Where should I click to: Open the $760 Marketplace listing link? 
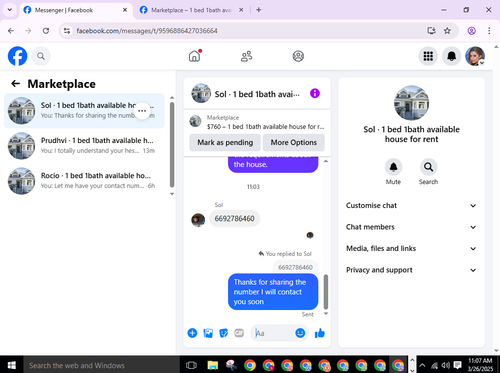click(257, 122)
